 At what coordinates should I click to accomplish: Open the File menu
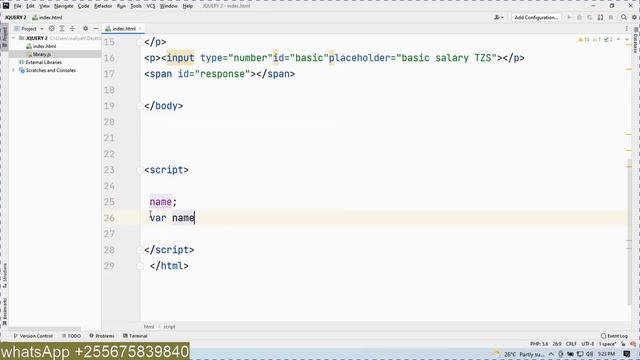click(x=17, y=6)
